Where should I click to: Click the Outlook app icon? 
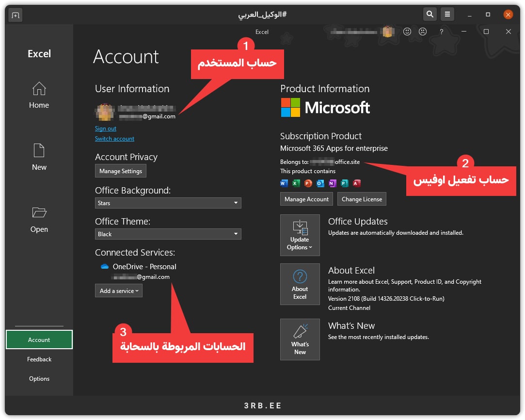point(320,183)
